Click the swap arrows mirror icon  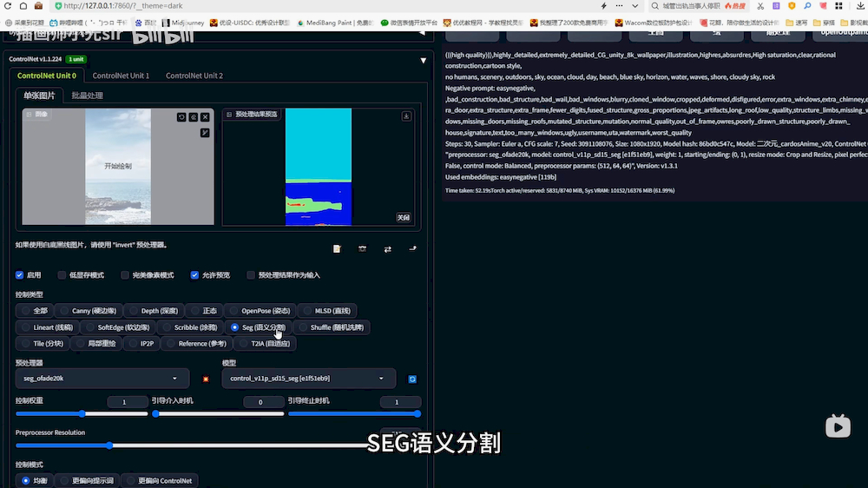(387, 249)
